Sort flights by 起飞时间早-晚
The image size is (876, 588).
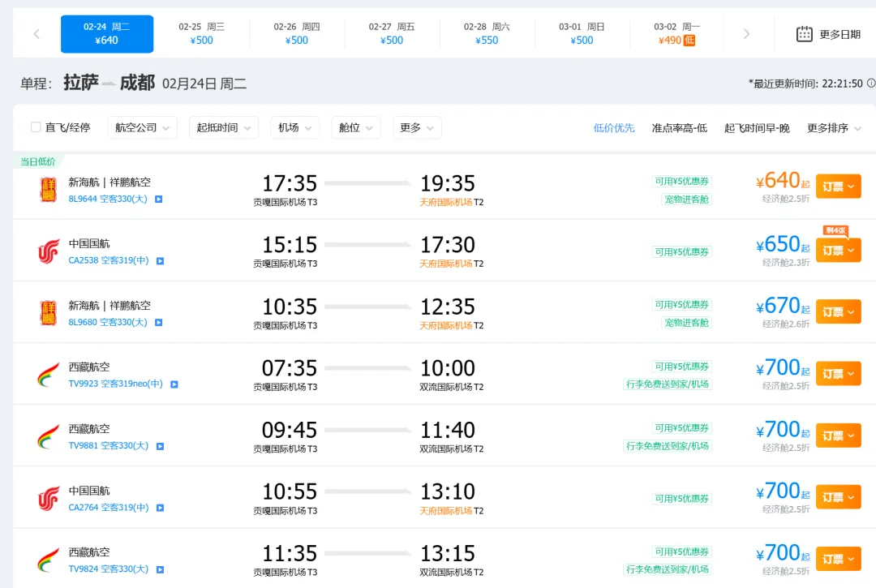point(757,128)
